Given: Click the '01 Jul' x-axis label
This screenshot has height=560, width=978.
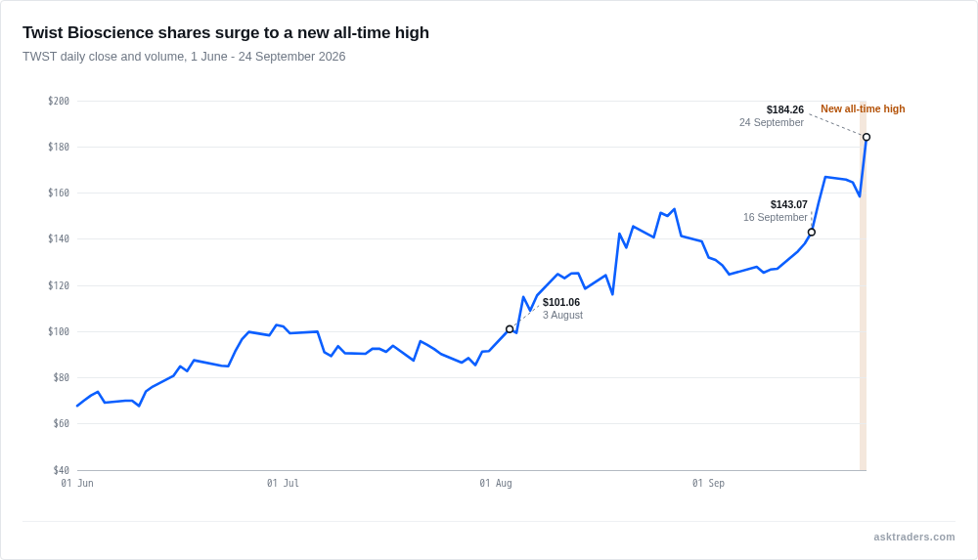Looking at the screenshot, I should coord(284,484).
